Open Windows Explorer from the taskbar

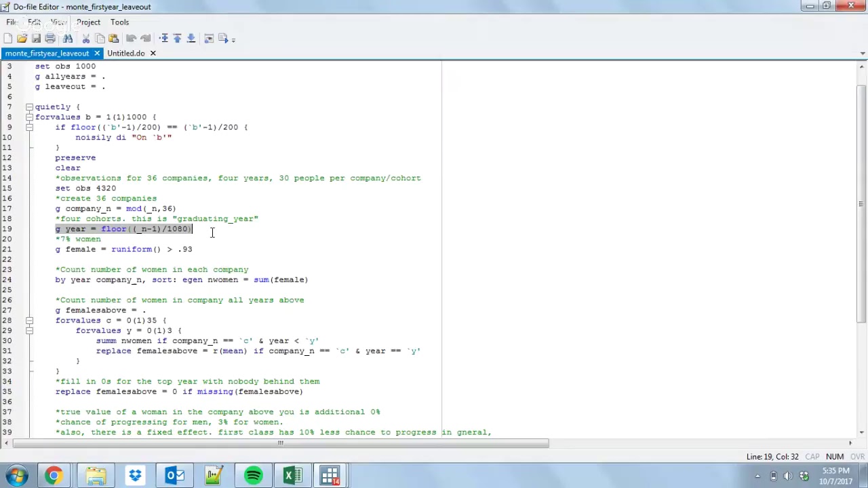tap(96, 476)
